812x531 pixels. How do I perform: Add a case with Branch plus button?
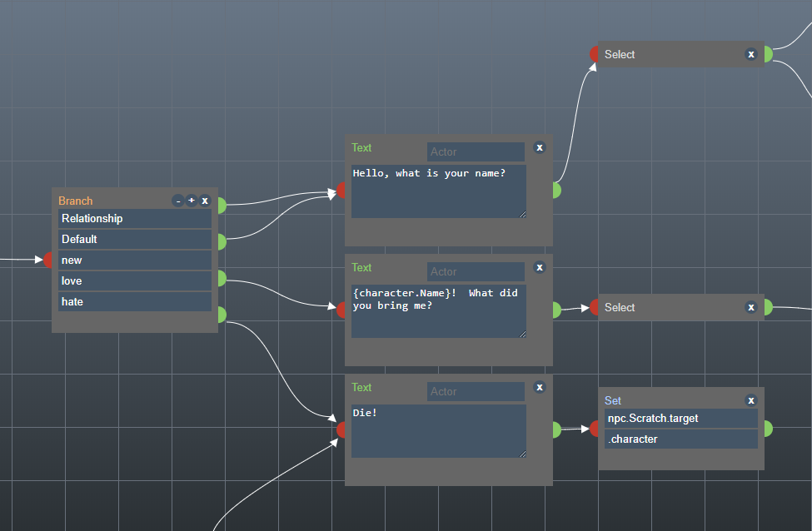(192, 201)
